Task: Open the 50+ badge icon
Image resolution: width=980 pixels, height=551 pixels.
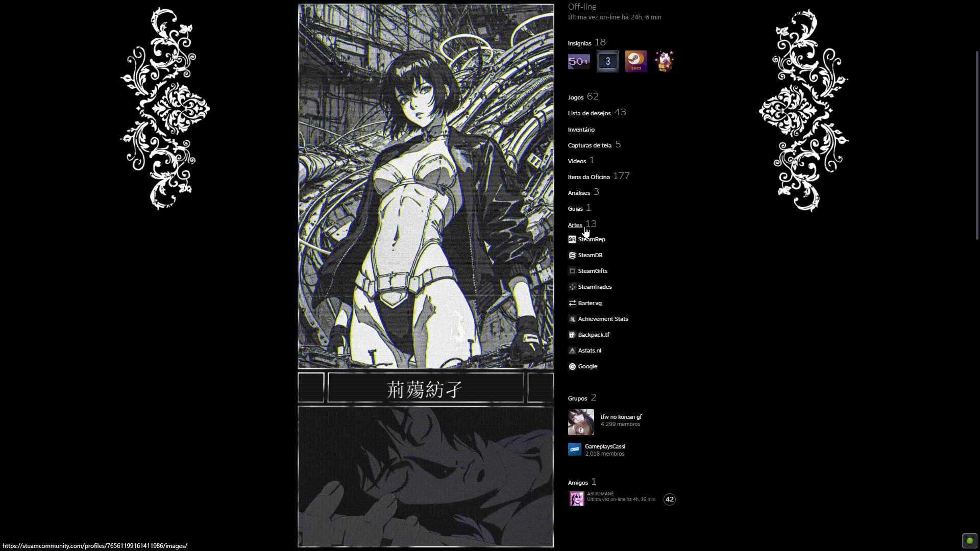Action: [579, 62]
